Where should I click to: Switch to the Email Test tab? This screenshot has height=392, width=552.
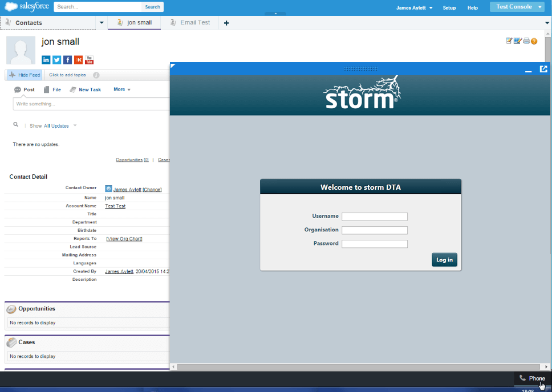(190, 23)
